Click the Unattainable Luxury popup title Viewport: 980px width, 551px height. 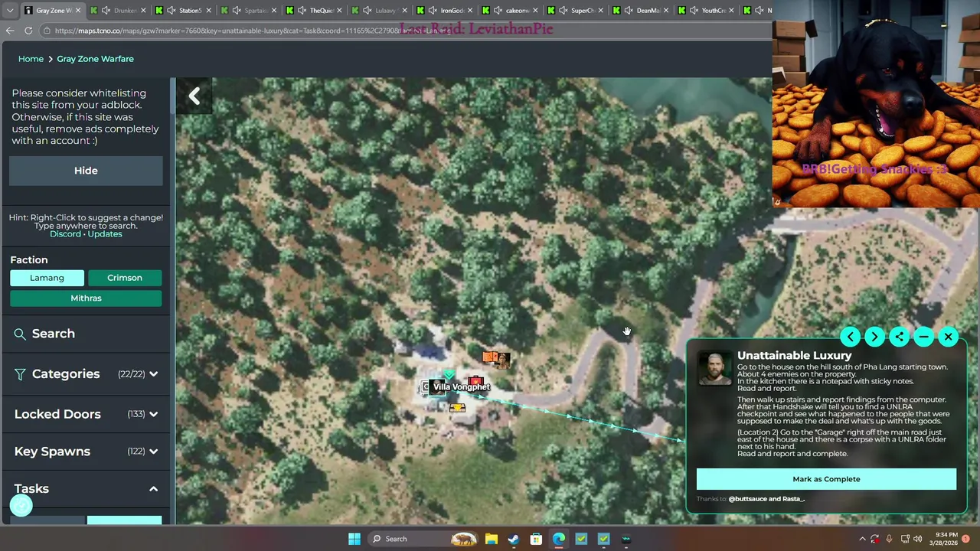[794, 356]
